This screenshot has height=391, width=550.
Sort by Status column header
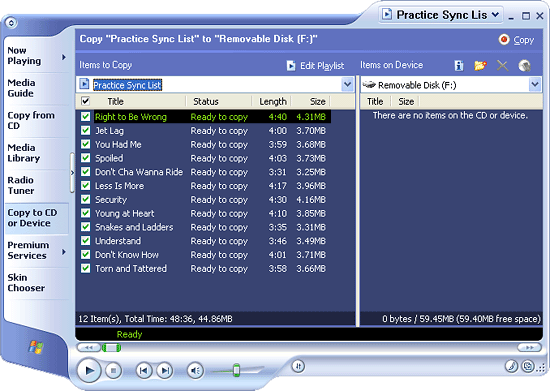(x=219, y=101)
